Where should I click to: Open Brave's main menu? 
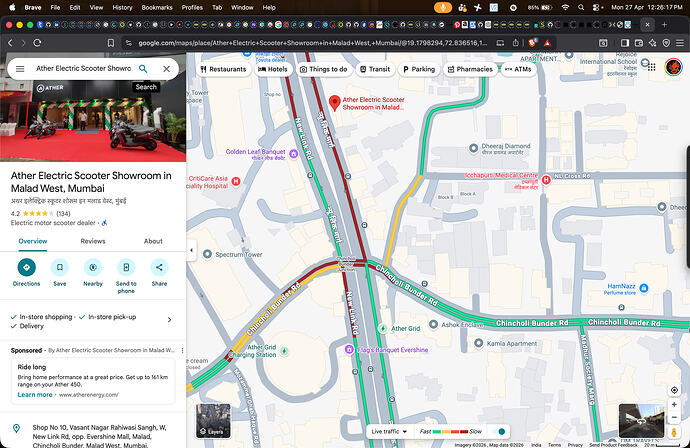click(680, 43)
